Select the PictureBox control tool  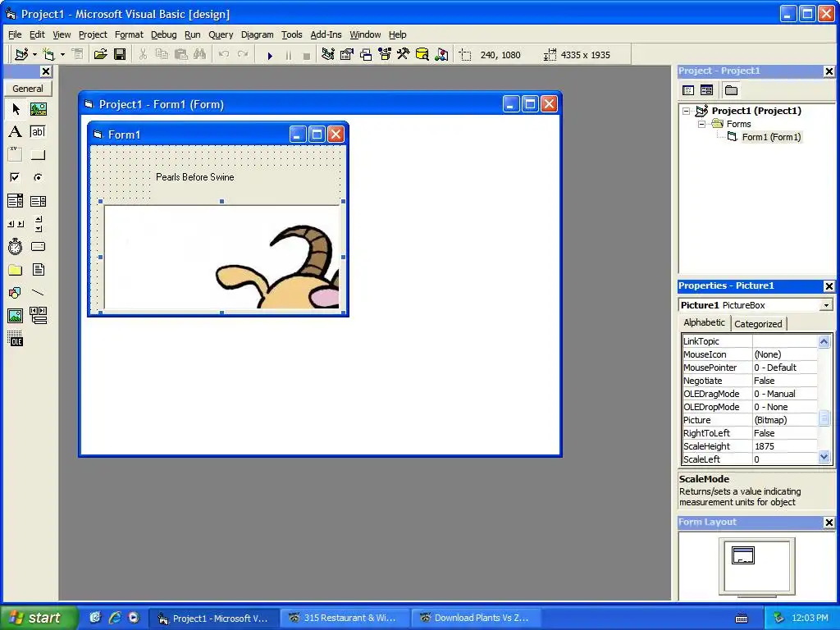click(x=38, y=109)
